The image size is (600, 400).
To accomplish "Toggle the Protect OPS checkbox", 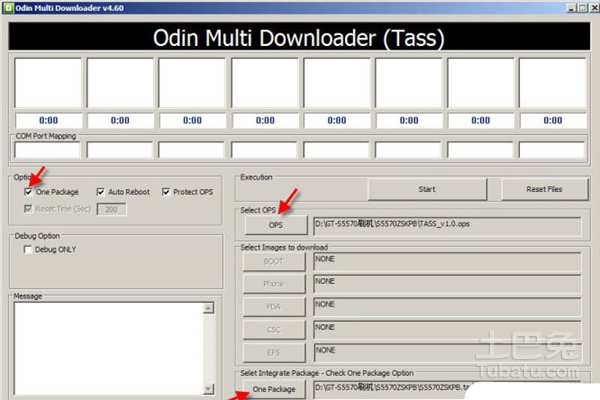I will pyautogui.click(x=166, y=192).
